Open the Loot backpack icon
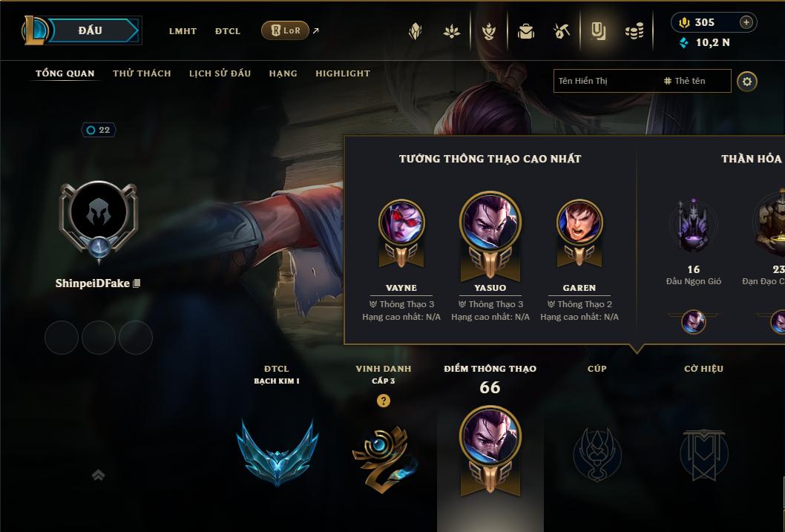 tap(525, 31)
